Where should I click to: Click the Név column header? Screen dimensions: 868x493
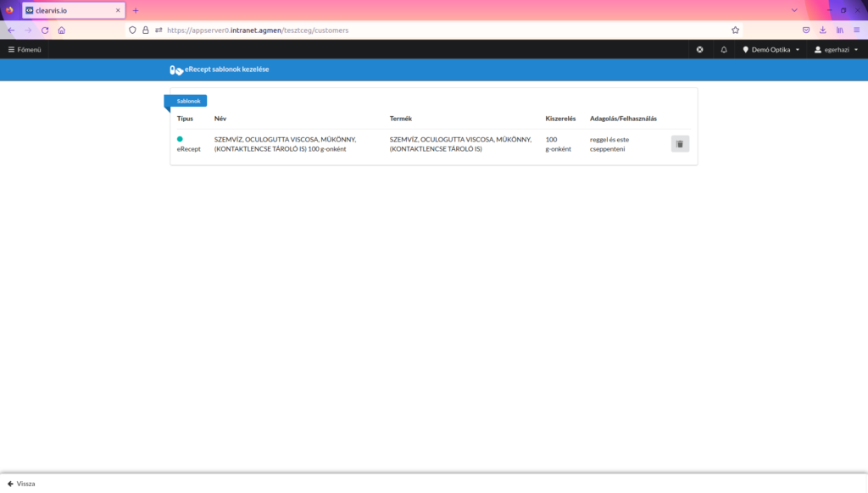(x=220, y=119)
